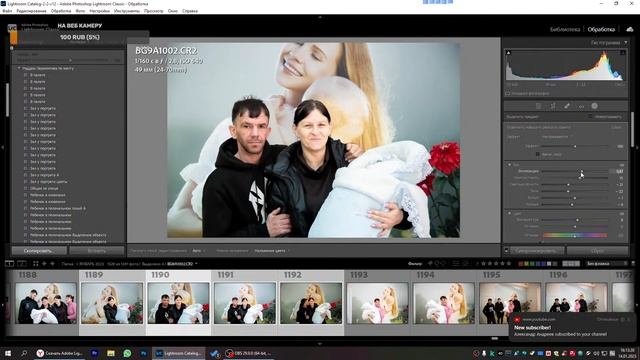Viewport: 640px width, 360px height.
Task: Click the Скопировать button
Action: [x=38, y=251]
